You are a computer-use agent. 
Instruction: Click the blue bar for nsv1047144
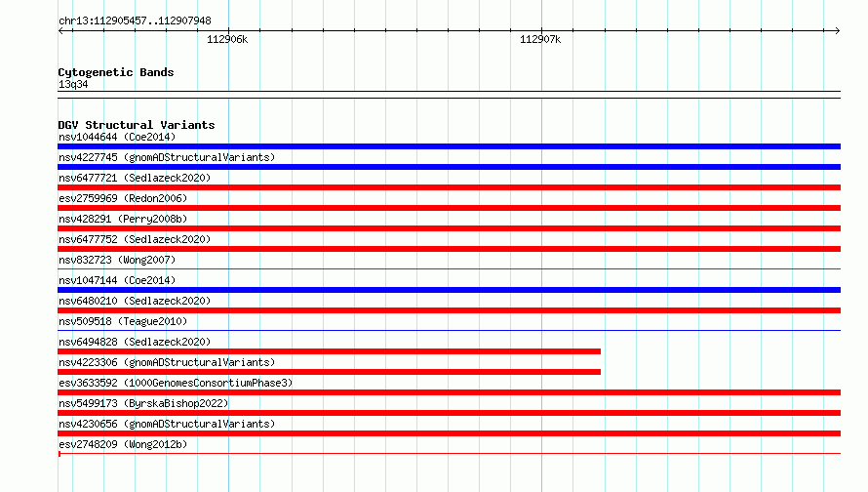pyautogui.click(x=449, y=290)
